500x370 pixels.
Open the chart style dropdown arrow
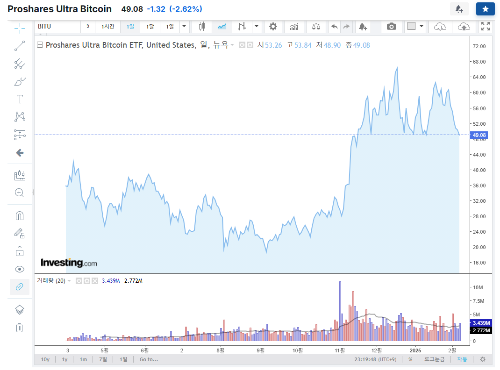[x=256, y=26]
